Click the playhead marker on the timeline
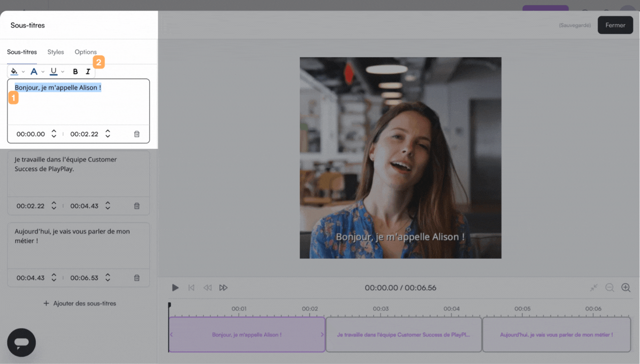 click(x=169, y=305)
